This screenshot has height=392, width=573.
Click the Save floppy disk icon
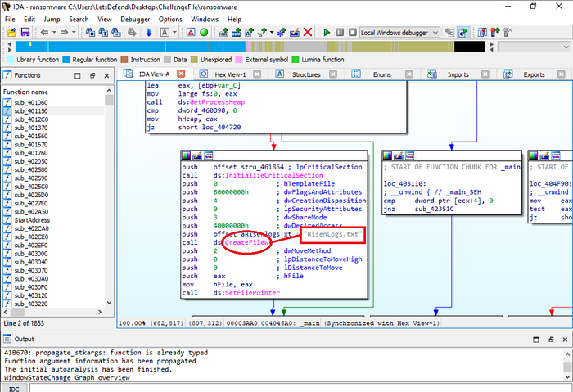[x=25, y=33]
